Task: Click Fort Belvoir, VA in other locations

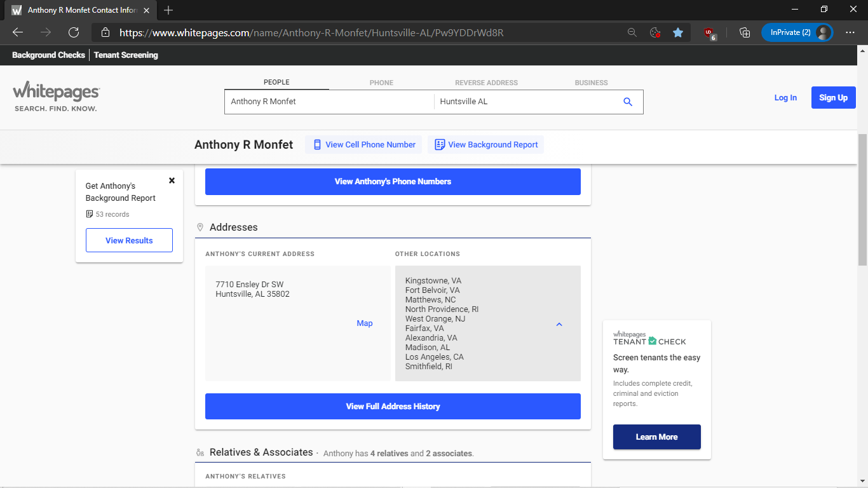Action: 432,290
